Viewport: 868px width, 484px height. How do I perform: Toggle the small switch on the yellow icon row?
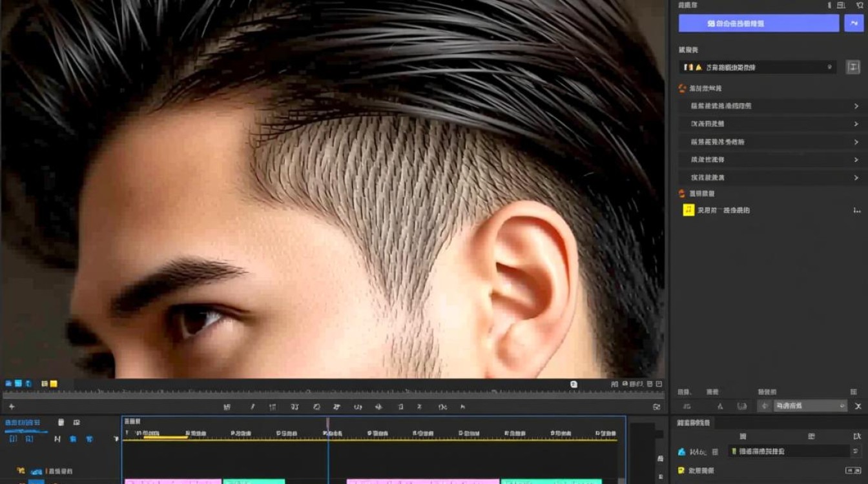(x=853, y=471)
